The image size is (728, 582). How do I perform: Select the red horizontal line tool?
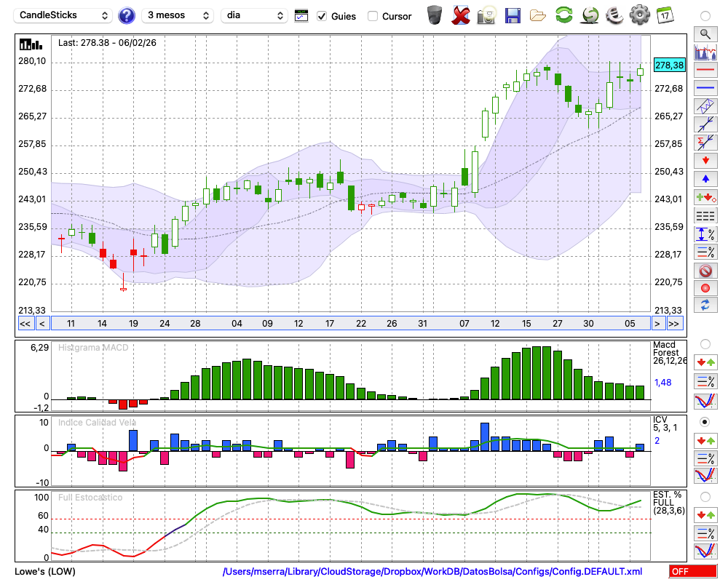click(705, 71)
